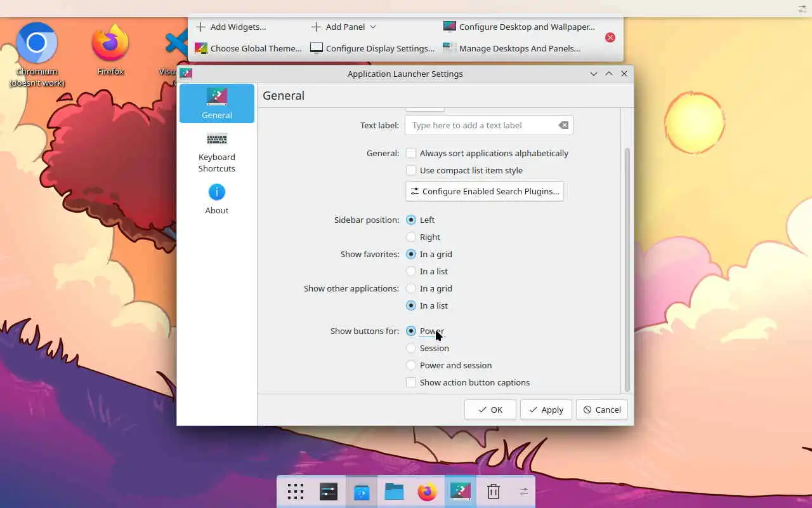
Task: Open the file manager from dock
Action: click(395, 491)
